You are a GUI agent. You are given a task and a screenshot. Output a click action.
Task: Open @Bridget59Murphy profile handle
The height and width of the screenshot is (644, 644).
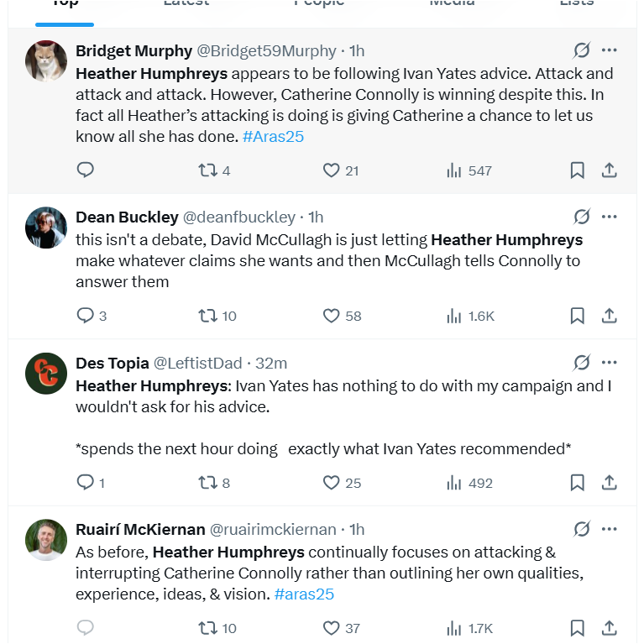tap(266, 51)
